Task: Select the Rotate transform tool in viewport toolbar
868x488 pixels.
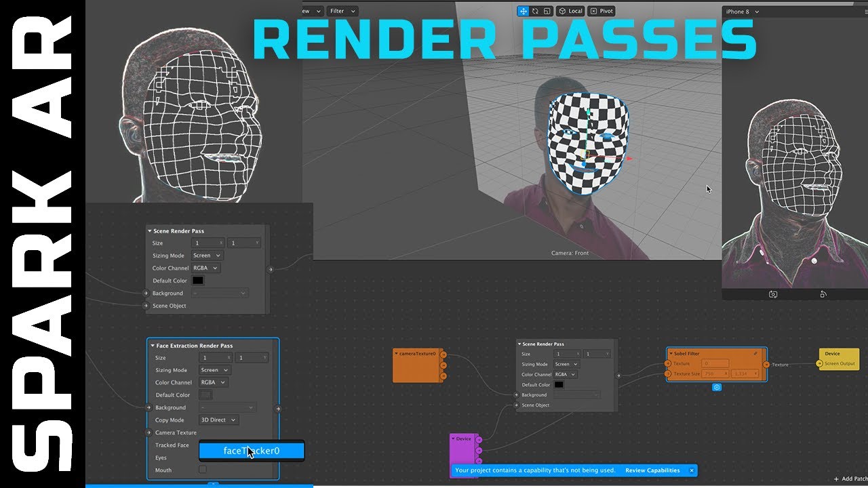Action: click(534, 11)
